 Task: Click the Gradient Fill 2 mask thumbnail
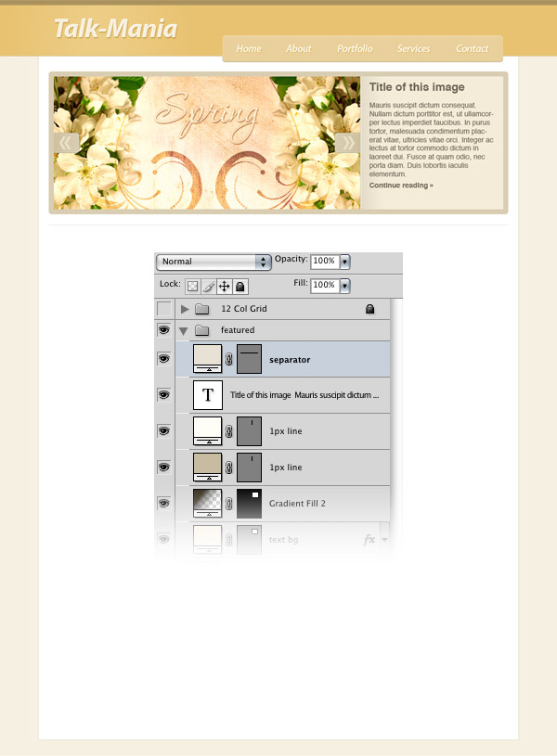(x=249, y=504)
